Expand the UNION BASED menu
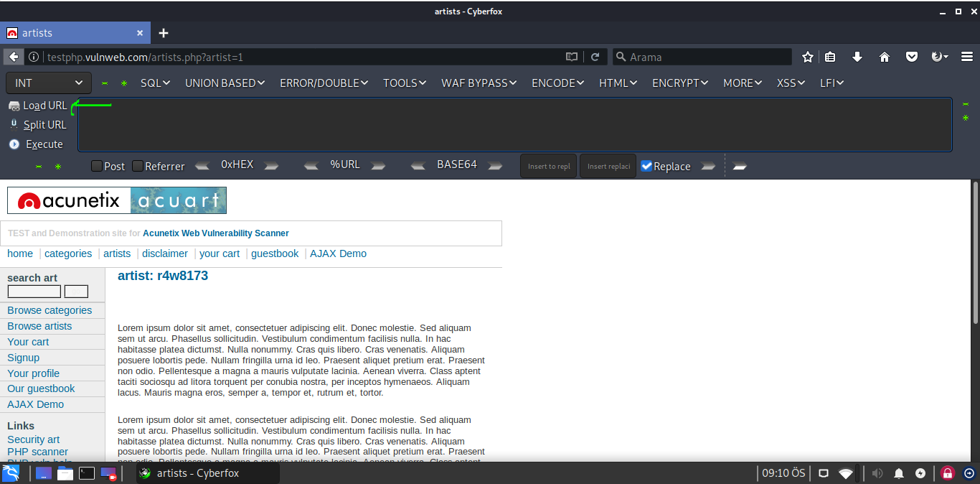980x484 pixels. (226, 83)
